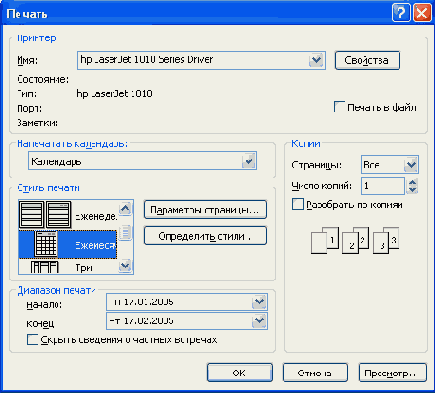Check Скрыть сведения о частных встречах
The width and height of the screenshot is (435, 393).
(32, 340)
